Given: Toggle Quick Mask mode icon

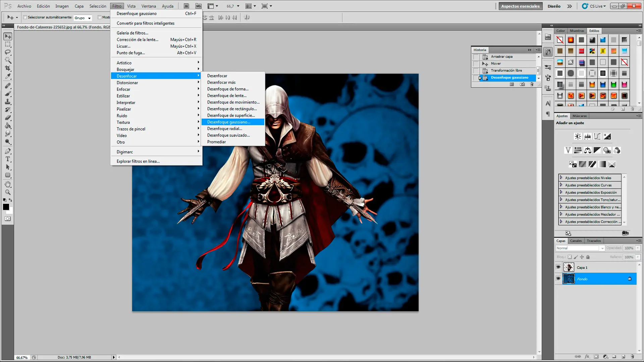Looking at the screenshot, I should [7, 219].
